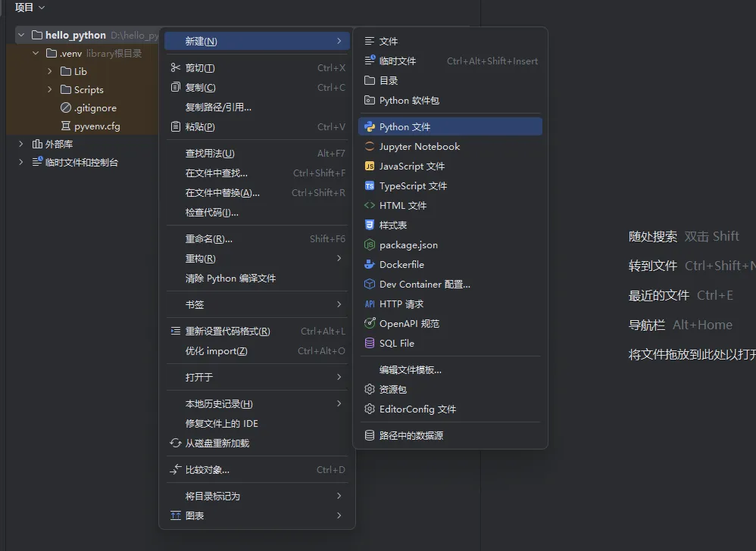Click the HTML 文件 angle-brackets icon
This screenshot has width=756, height=551.
coord(370,206)
